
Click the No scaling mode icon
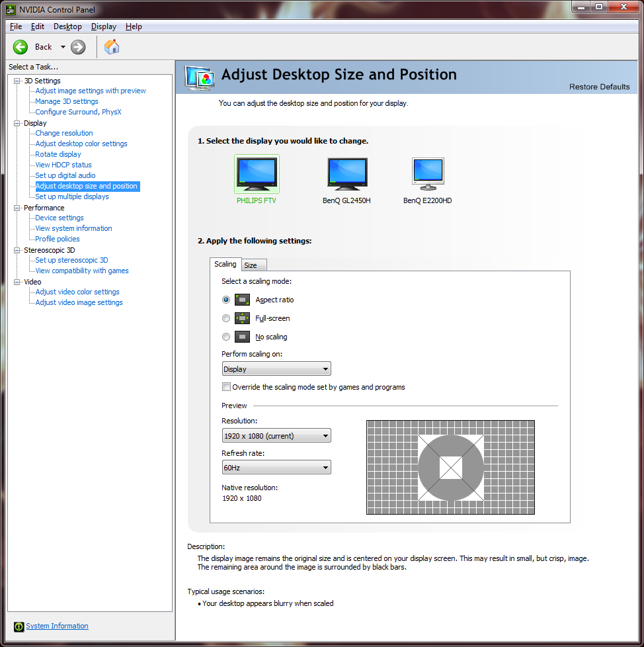click(242, 337)
